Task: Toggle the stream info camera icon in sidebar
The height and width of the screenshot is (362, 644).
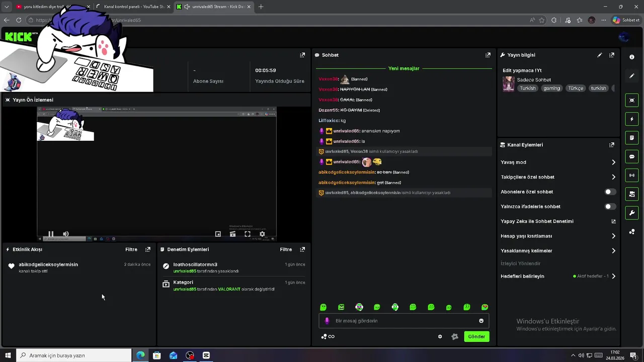Action: pos(632,194)
